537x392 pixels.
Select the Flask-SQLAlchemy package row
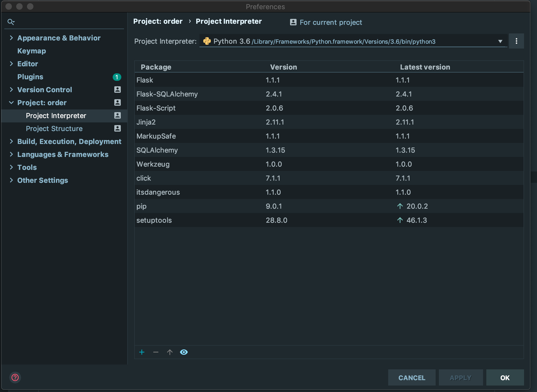tap(329, 94)
